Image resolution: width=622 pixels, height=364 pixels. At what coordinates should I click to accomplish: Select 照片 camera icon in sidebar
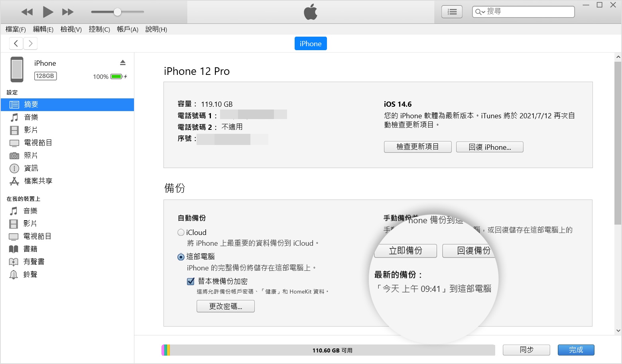coord(14,155)
